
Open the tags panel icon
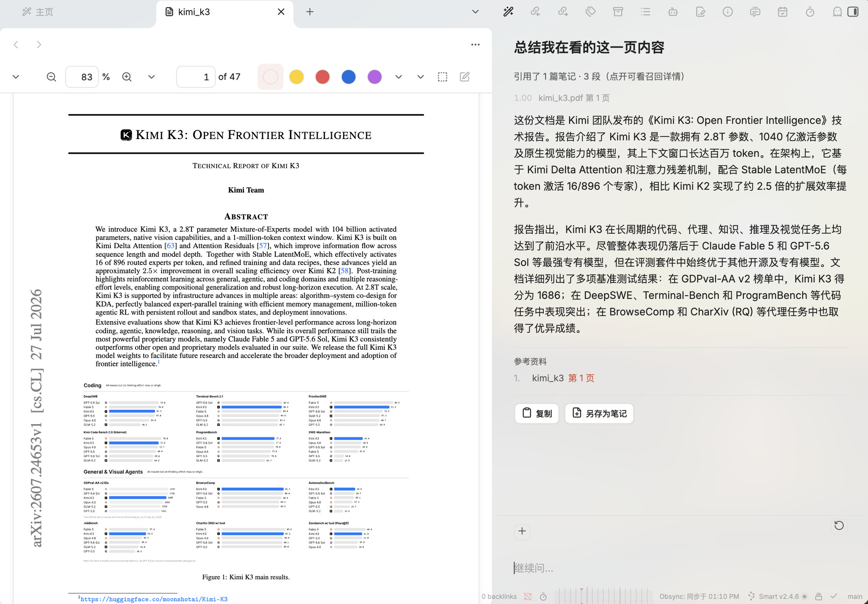pos(590,12)
